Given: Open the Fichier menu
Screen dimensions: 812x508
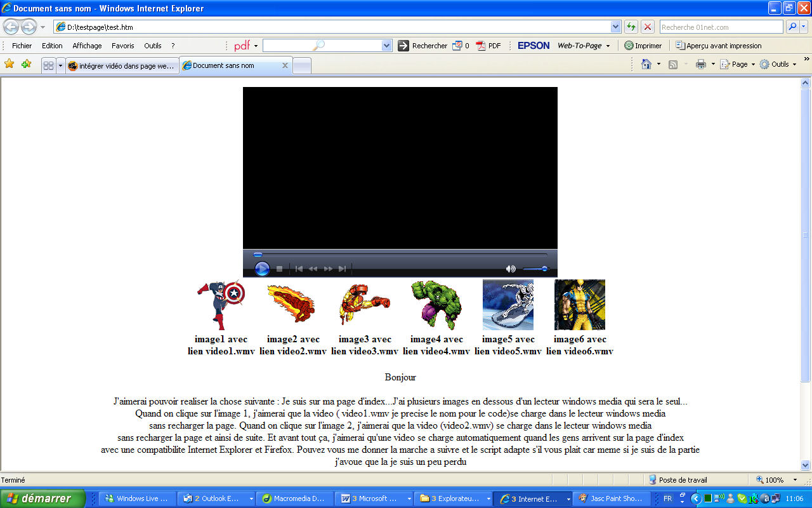Looking at the screenshot, I should point(22,46).
